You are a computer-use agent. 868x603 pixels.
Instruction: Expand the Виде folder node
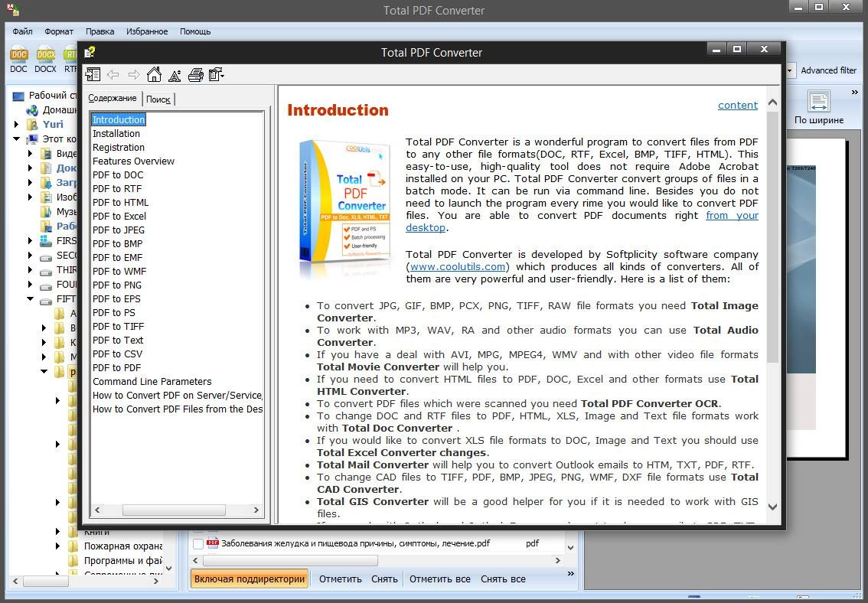click(31, 153)
